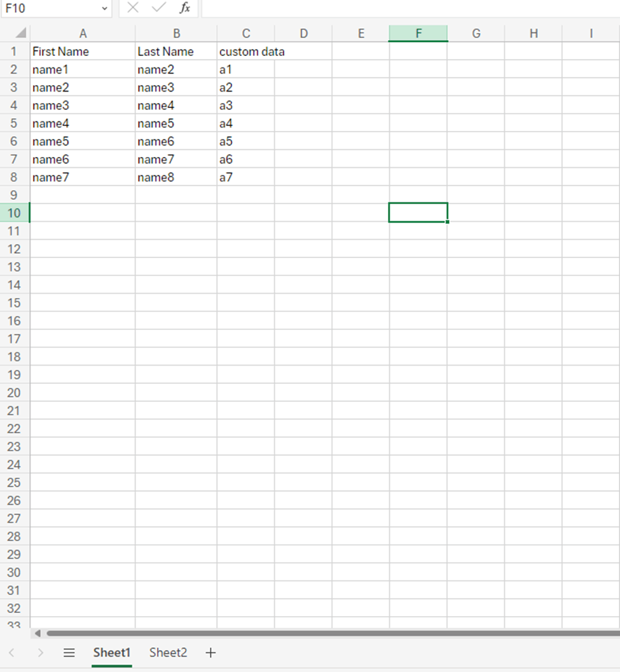Select cell B7 containing name7

click(176, 160)
